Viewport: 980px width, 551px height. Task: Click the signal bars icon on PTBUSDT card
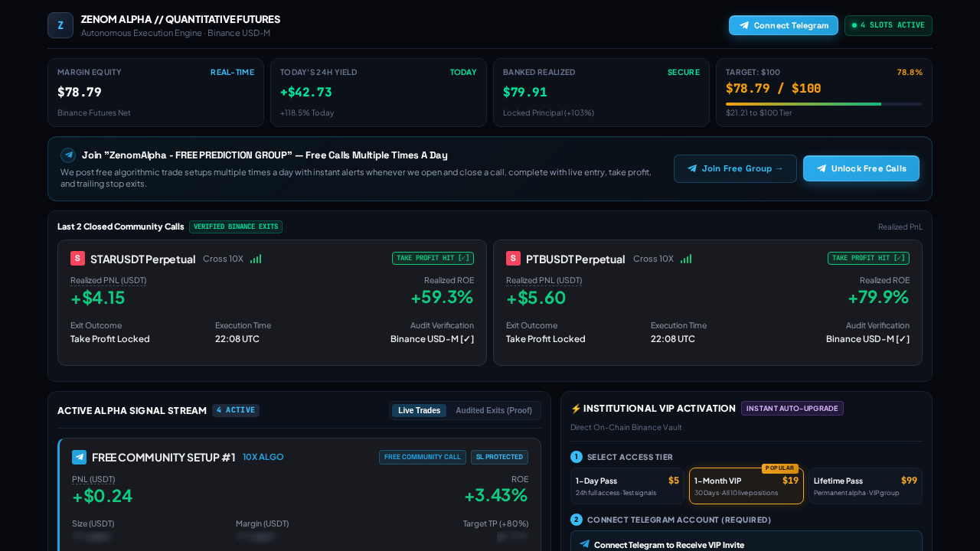click(686, 259)
